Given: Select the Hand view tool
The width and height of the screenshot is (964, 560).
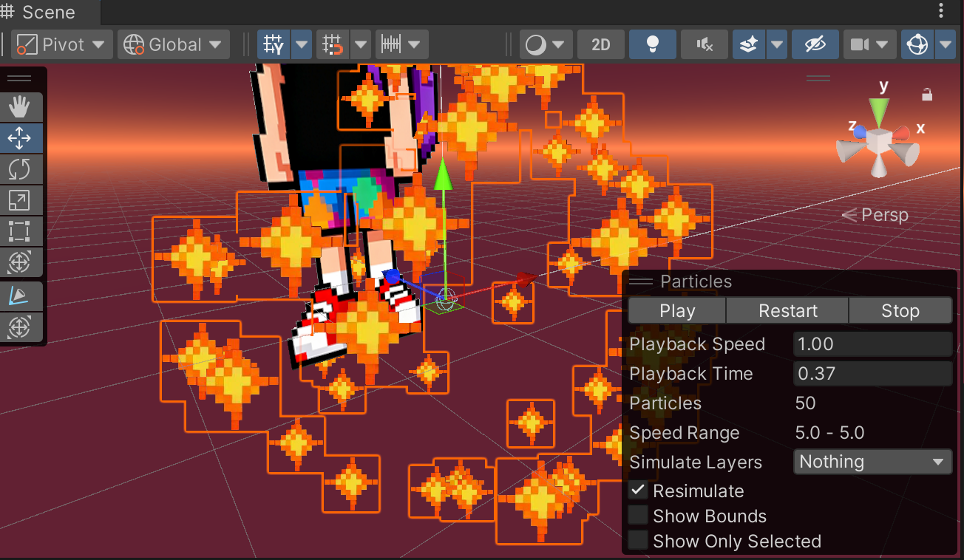Looking at the screenshot, I should 19,108.
